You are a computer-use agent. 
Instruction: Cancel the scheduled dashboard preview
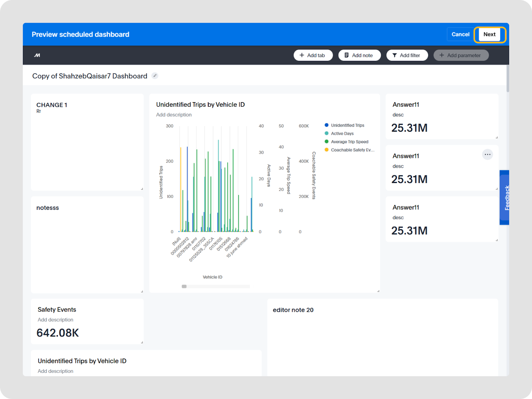460,35
